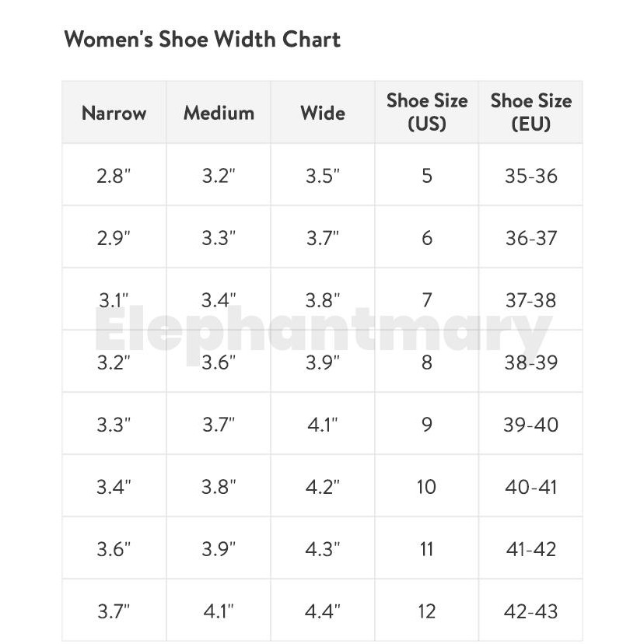Click the EU size 42-43 cell
Screen dimensions: 644x644
click(x=530, y=611)
